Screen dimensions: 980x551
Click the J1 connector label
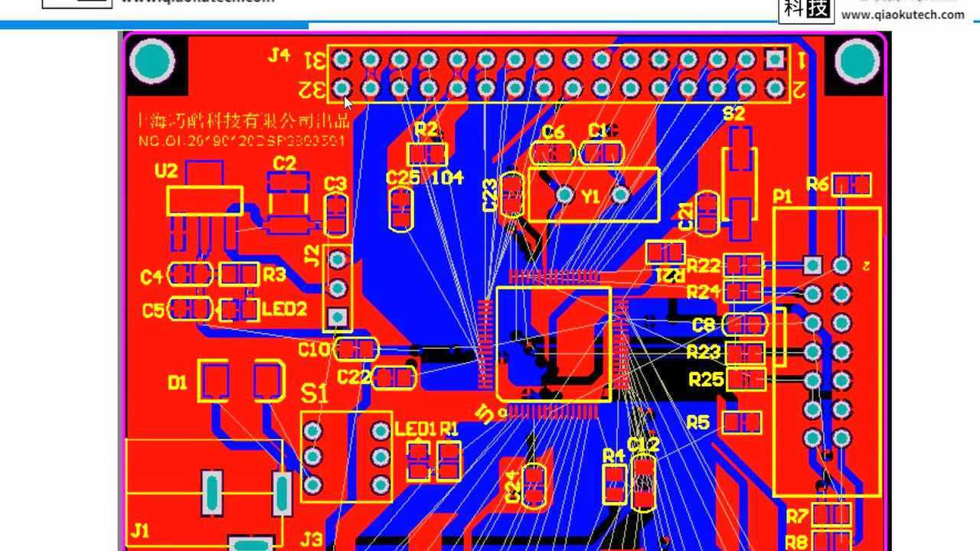pos(141,530)
